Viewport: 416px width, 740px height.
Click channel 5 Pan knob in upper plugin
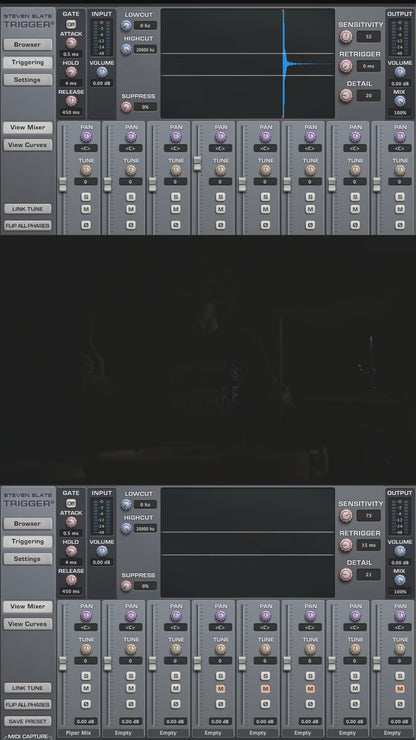265,137
